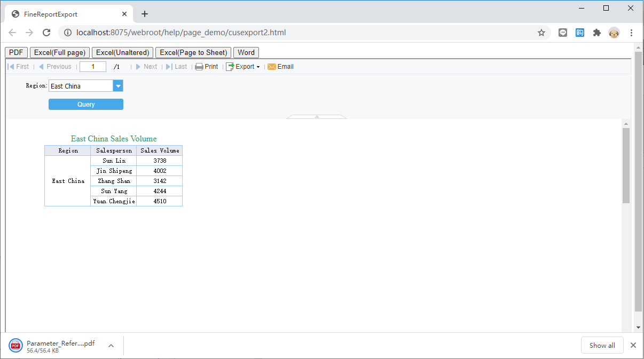Viewport: 644px width, 359px height.
Task: Click the Excel(Page to Sheet) button
Action: 193,52
